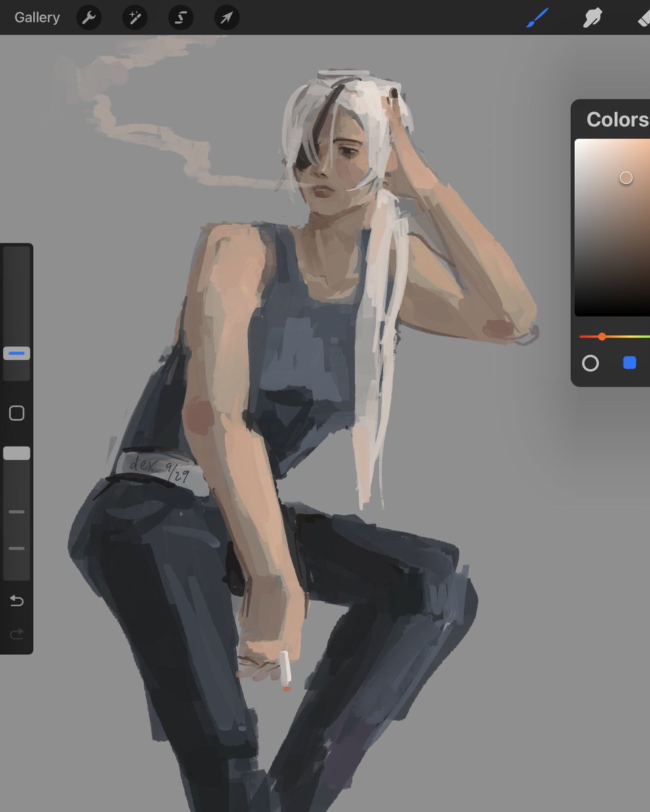This screenshot has height=812, width=650.
Task: Activate the Transform arrow tool
Action: coord(226,18)
